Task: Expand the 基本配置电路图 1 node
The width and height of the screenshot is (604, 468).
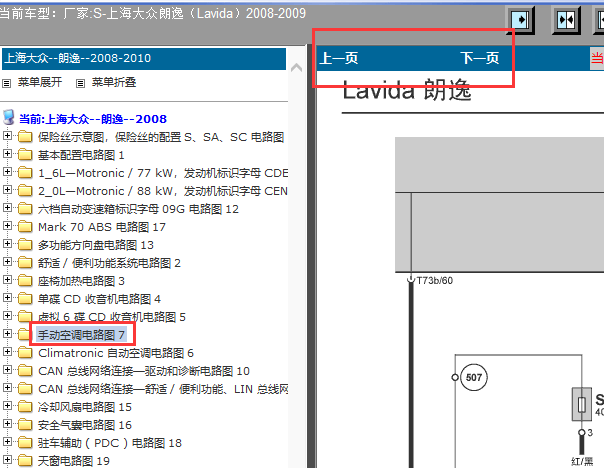Action: tap(7, 154)
